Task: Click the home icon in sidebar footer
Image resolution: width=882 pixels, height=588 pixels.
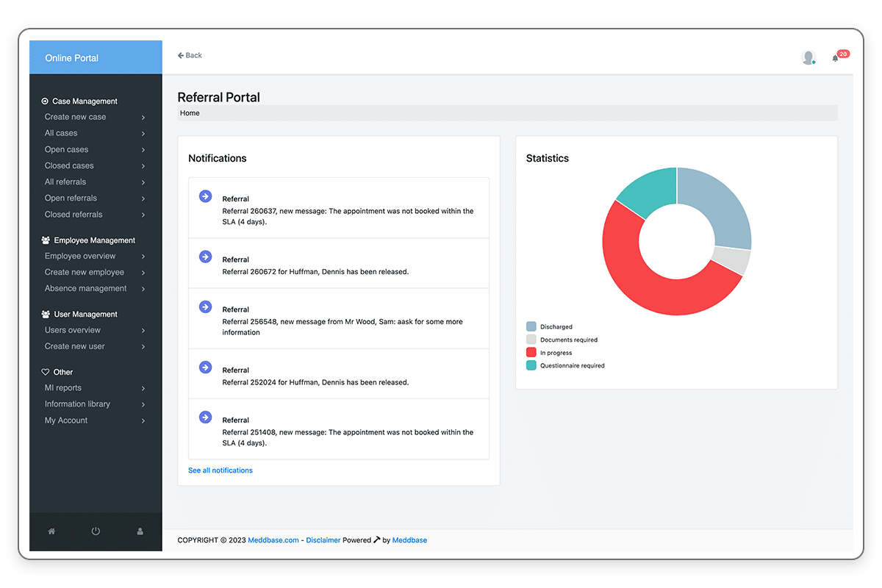Action: (51, 531)
